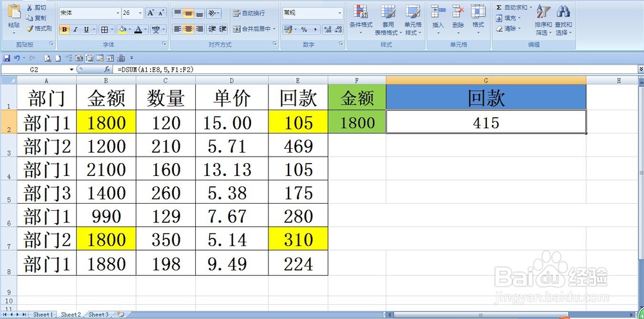Open underline style dropdown arrow
The image size is (644, 319).
pos(94,30)
